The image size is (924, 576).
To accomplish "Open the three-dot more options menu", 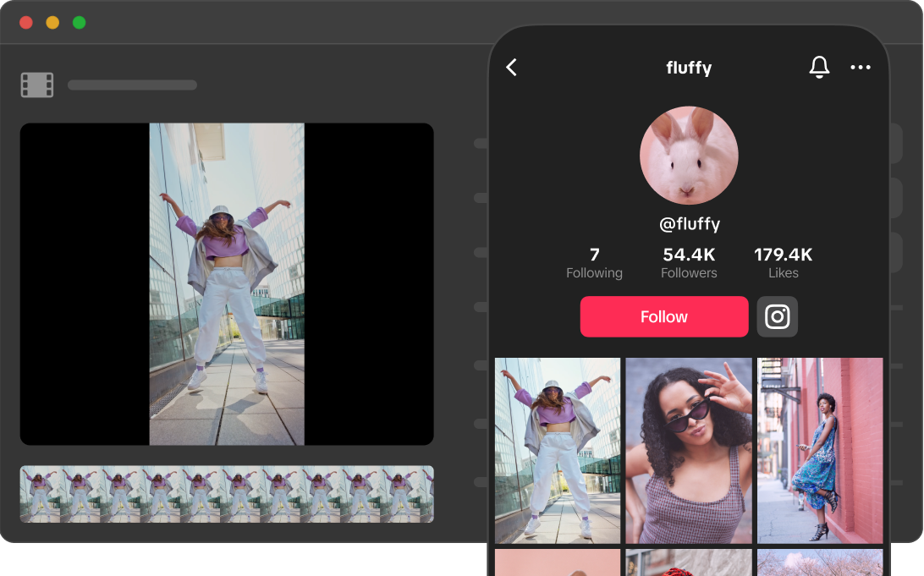I will click(x=860, y=68).
